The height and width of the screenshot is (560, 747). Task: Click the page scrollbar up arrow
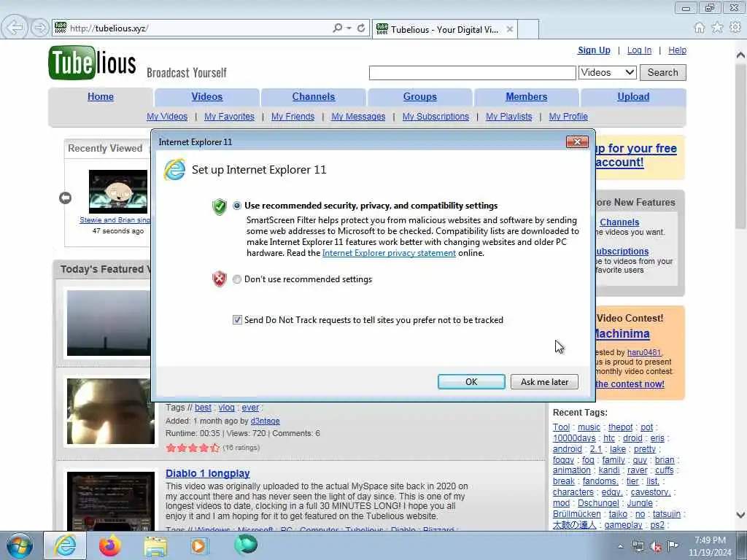740,55
